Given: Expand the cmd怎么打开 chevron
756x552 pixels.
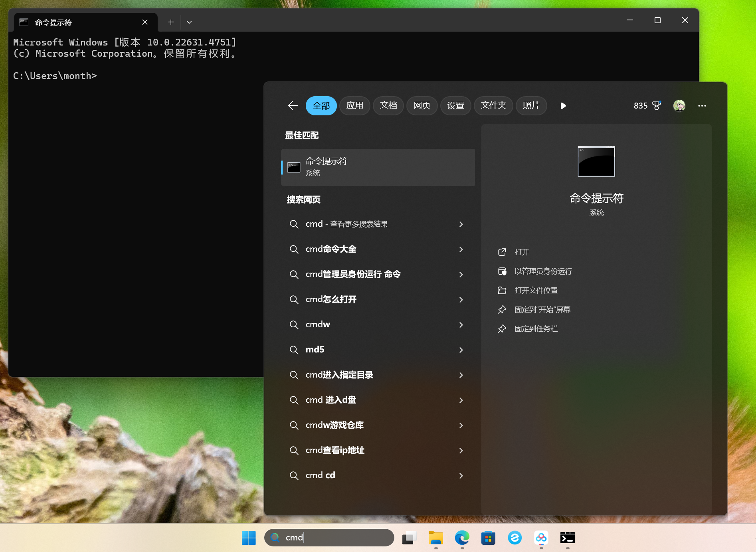Looking at the screenshot, I should [461, 300].
